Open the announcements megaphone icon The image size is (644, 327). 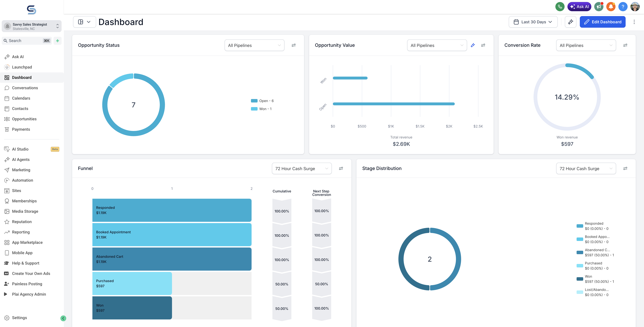(x=599, y=7)
